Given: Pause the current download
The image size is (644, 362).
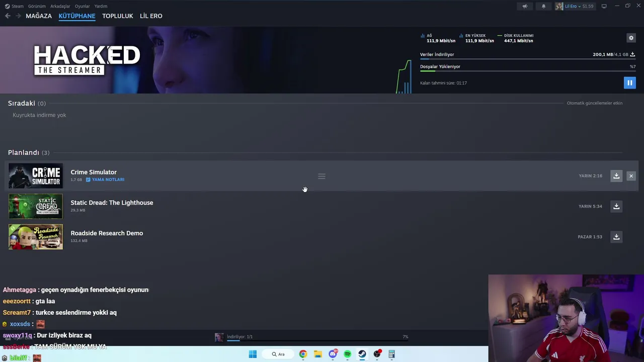Looking at the screenshot, I should [629, 83].
